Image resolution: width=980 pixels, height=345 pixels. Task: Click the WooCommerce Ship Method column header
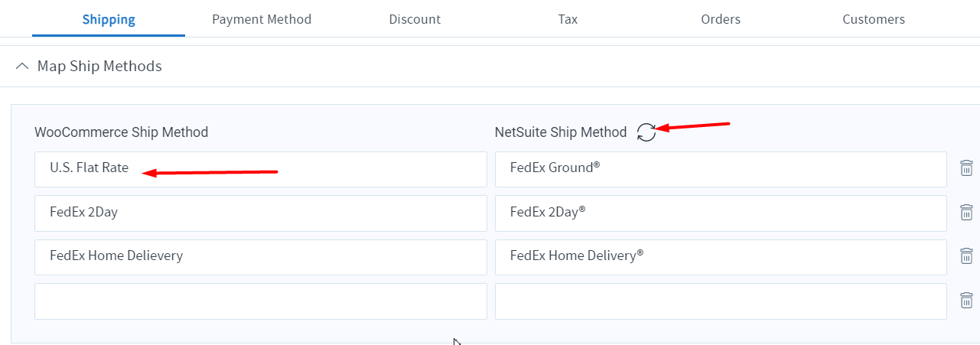(121, 132)
